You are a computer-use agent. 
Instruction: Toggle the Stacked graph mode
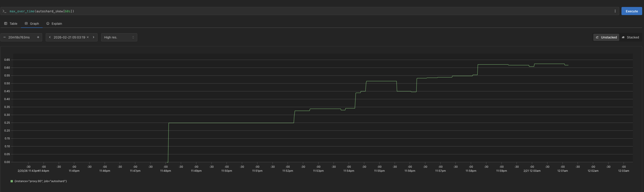(630, 37)
